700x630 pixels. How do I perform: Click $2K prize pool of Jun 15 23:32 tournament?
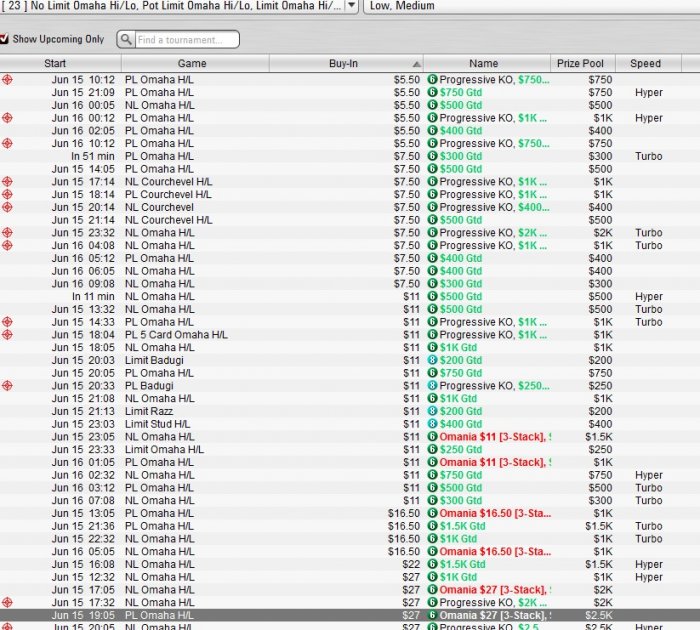[603, 233]
